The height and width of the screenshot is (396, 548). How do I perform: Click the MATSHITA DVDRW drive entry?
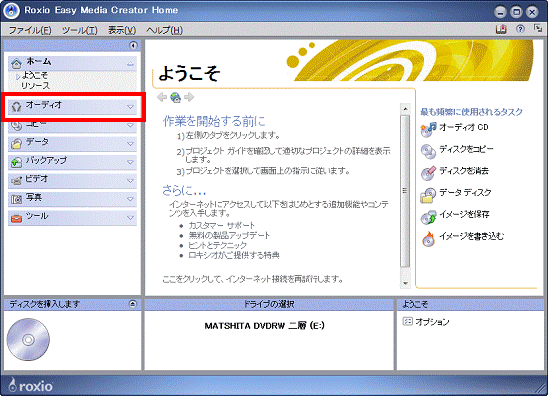(x=265, y=326)
